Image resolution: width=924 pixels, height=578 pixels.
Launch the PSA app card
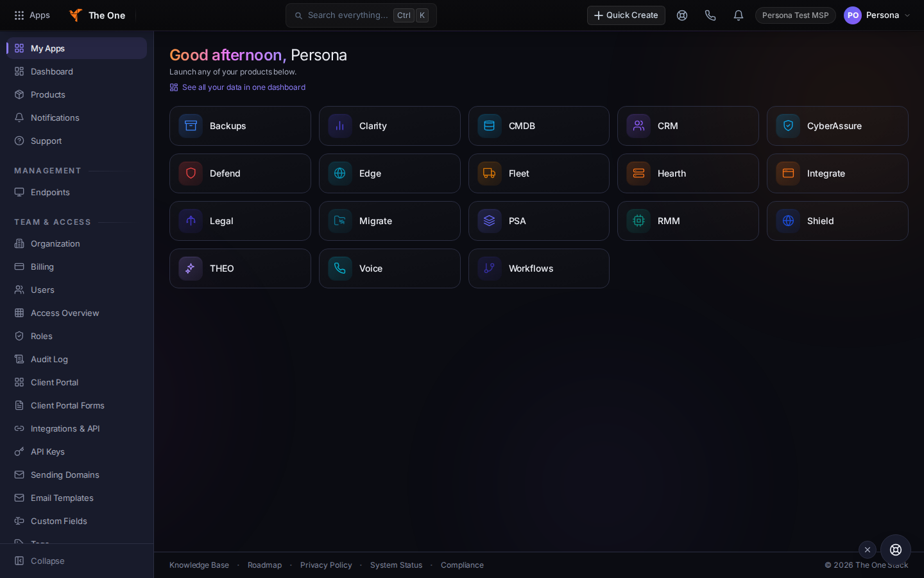tap(539, 221)
